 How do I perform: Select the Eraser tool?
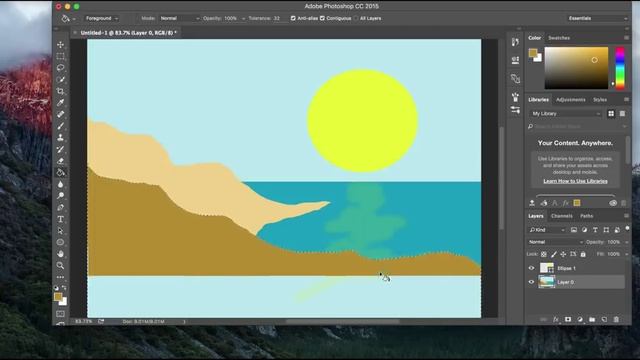click(60, 161)
